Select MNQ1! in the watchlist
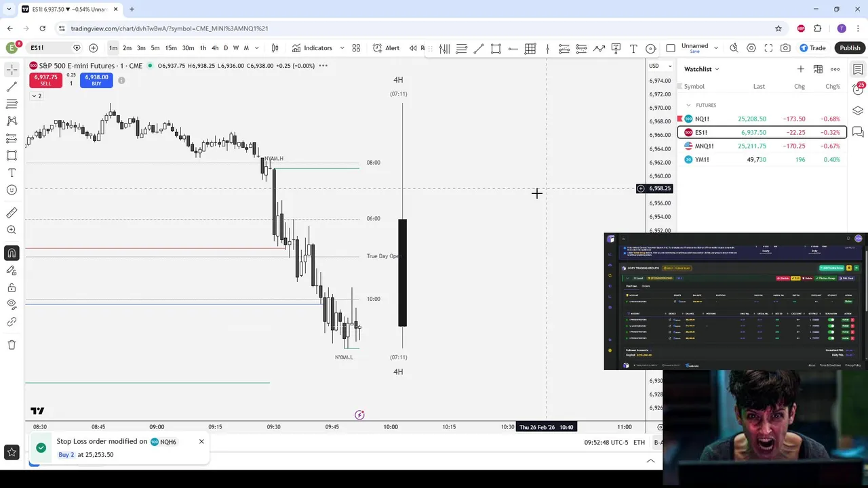The width and height of the screenshot is (868, 488). point(762,146)
